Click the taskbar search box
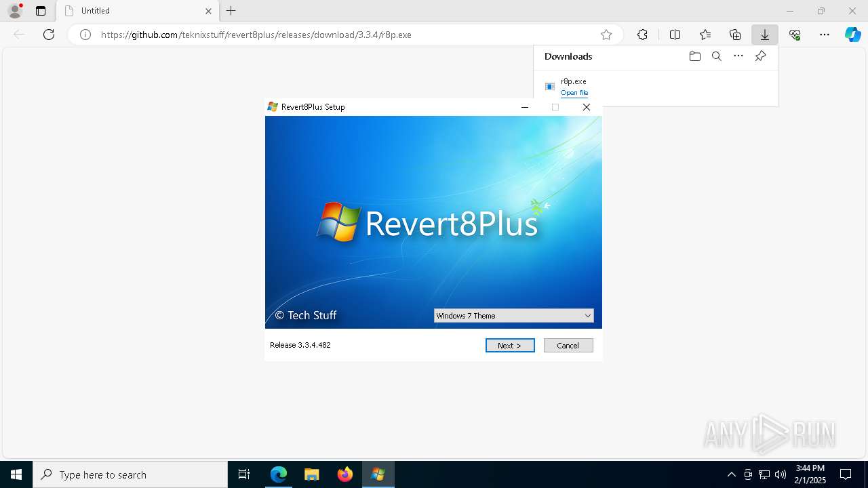Screen dimensions: 868x488 click(x=130, y=474)
